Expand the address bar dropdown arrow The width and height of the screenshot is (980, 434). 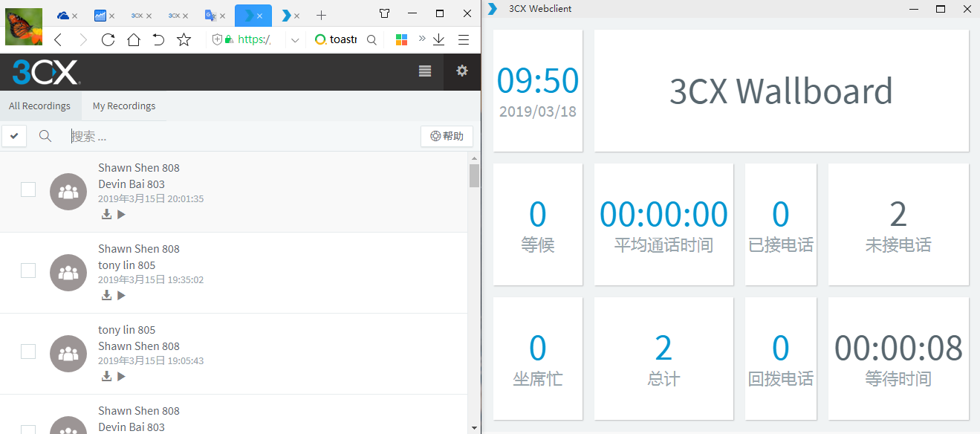[x=295, y=39]
